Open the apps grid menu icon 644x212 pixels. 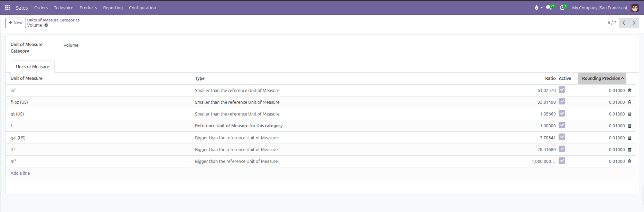point(7,8)
